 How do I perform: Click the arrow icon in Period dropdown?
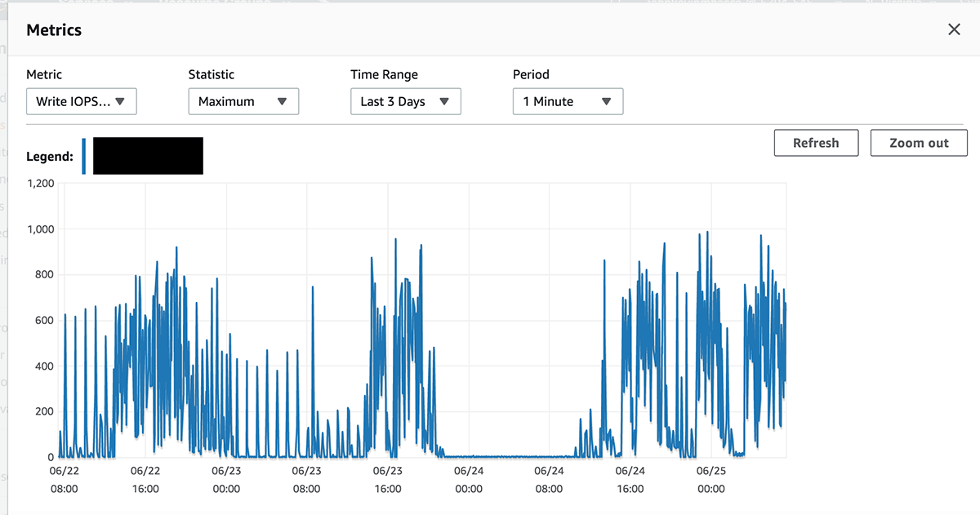[x=606, y=102]
